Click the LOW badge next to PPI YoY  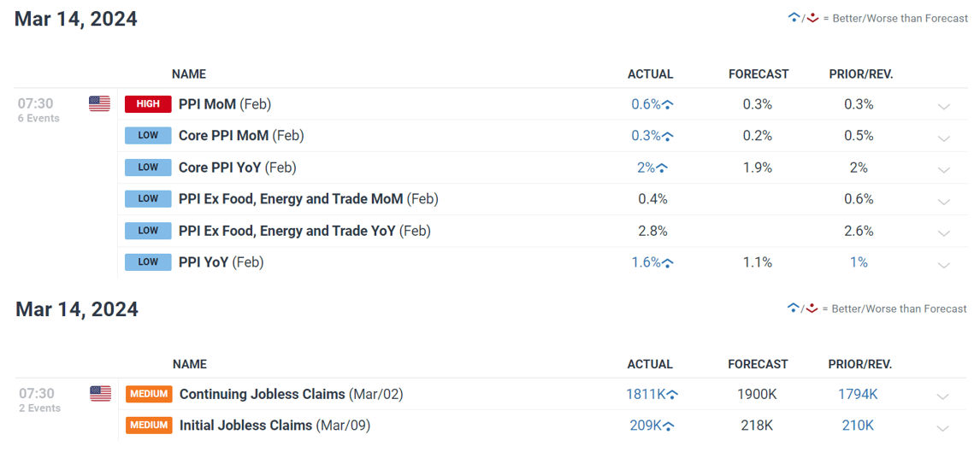click(x=148, y=262)
